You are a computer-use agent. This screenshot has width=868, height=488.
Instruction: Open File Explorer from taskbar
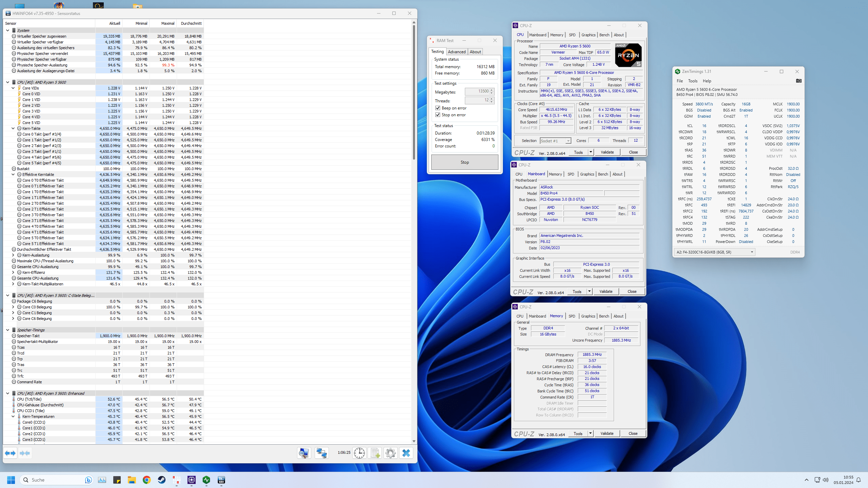[x=132, y=480]
